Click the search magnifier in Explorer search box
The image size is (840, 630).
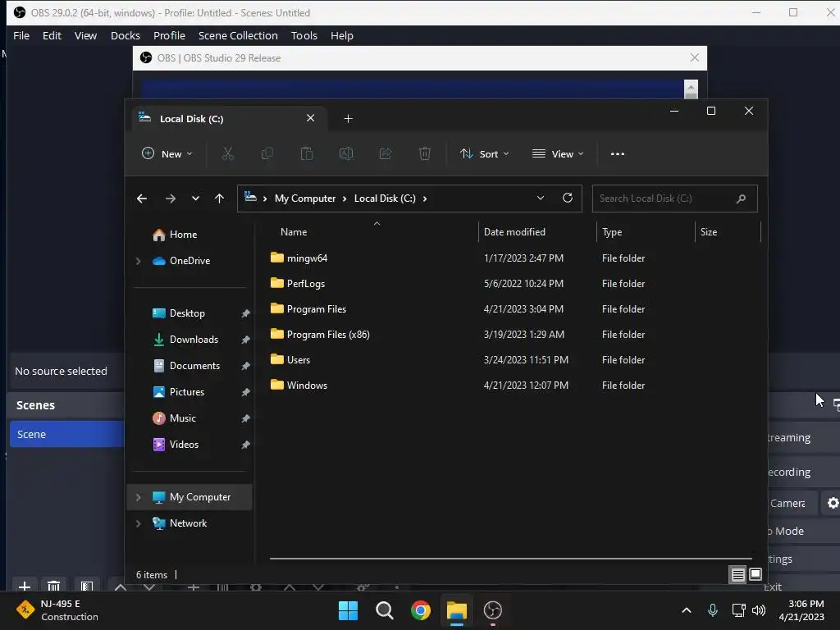pyautogui.click(x=741, y=199)
